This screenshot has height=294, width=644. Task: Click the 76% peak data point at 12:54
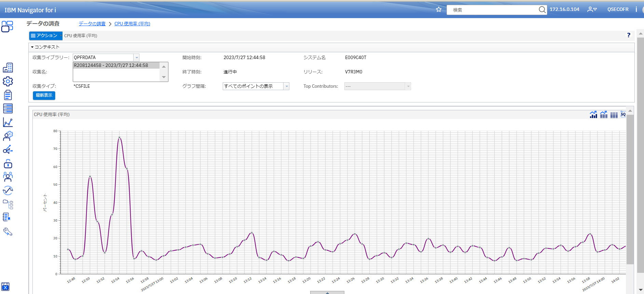tap(119, 138)
